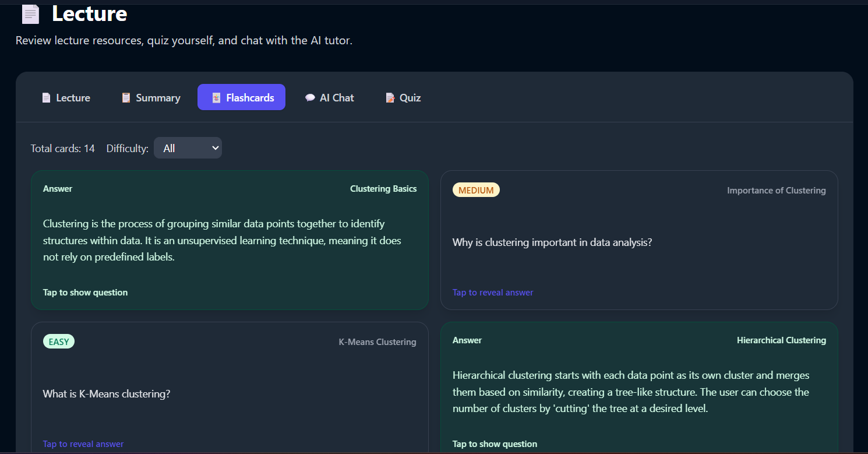Click the speech bubble icon on AI Chat
The image size is (868, 454).
tap(309, 97)
